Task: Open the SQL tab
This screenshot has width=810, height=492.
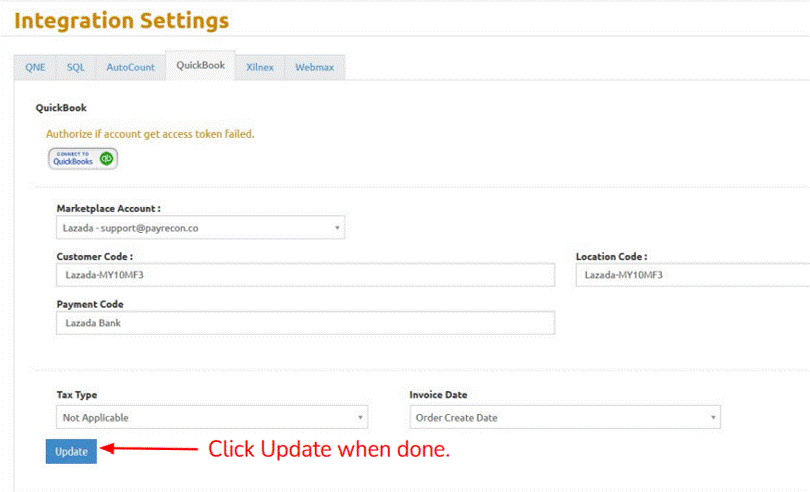Action: point(75,67)
